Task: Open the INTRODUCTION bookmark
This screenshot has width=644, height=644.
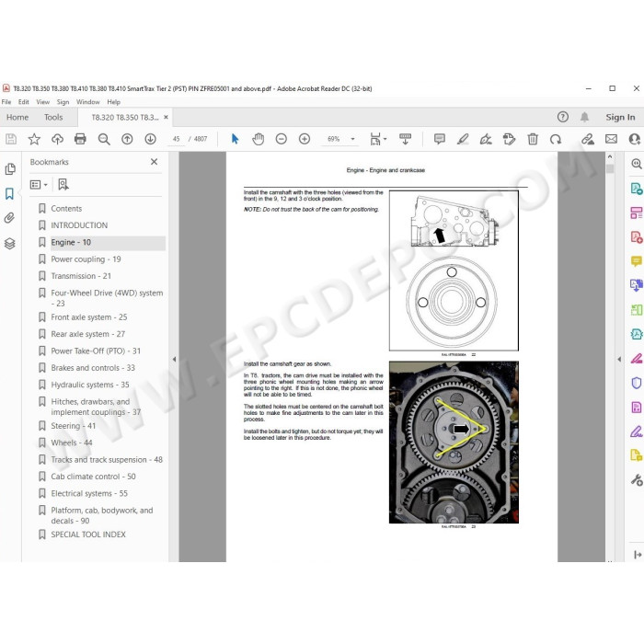Action: 79,225
